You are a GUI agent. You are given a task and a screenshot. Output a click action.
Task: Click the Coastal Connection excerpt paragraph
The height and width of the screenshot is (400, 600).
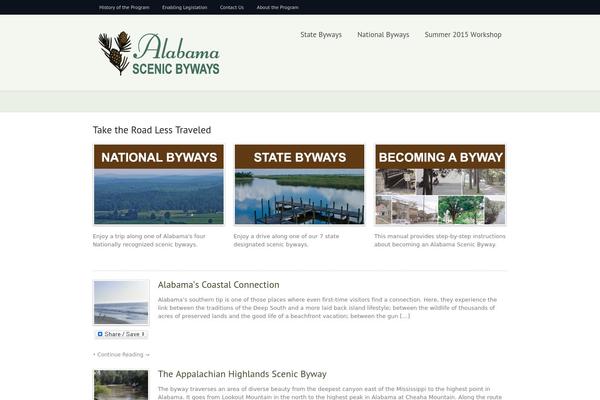point(328,308)
